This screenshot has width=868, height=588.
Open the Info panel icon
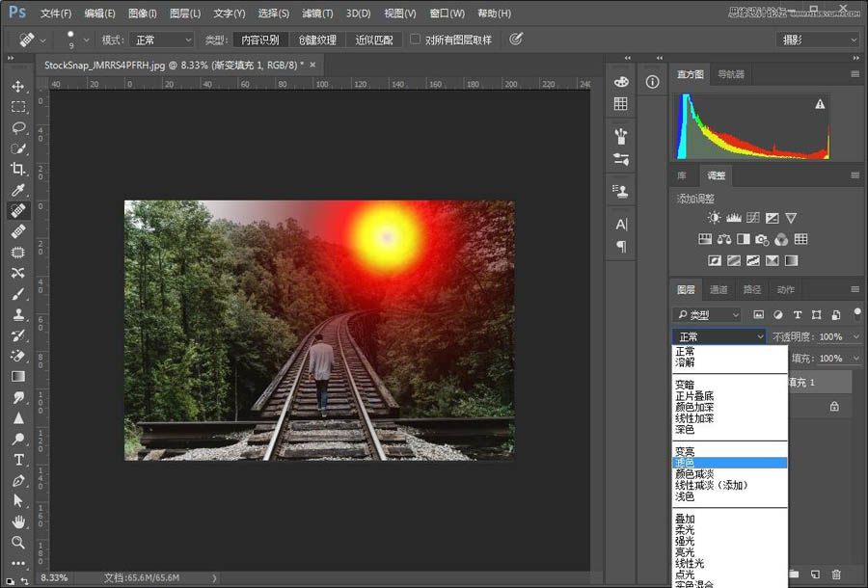coord(653,82)
